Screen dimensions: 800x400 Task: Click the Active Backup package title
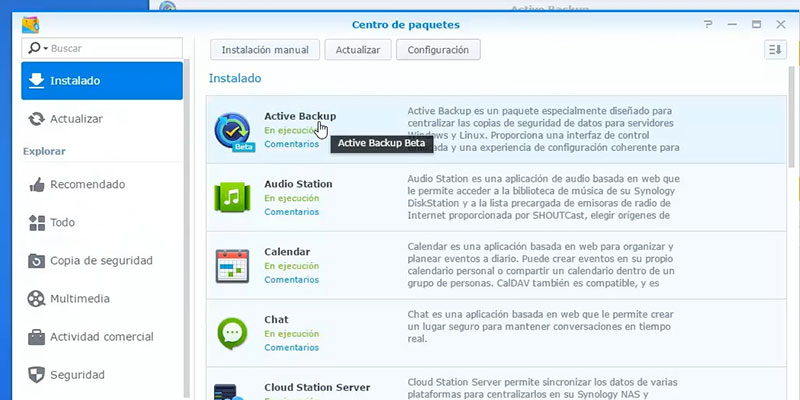click(x=300, y=116)
